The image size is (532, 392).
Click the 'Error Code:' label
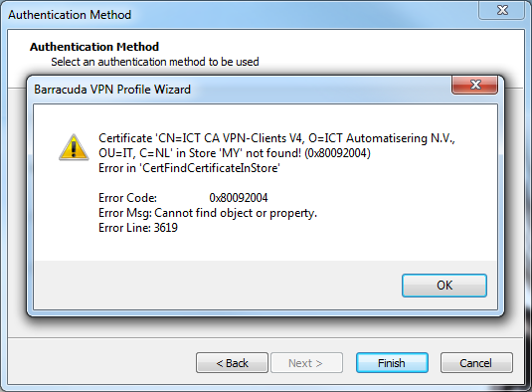click(127, 198)
